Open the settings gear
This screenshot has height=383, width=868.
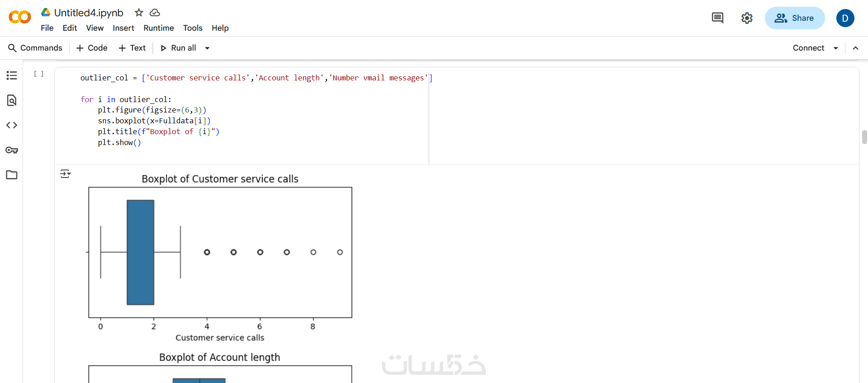[x=746, y=18]
